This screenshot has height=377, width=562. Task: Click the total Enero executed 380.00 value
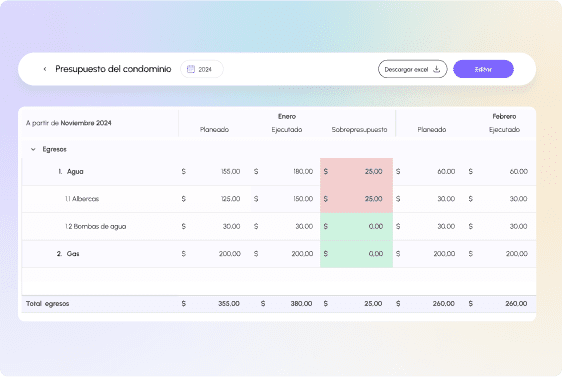pyautogui.click(x=301, y=304)
